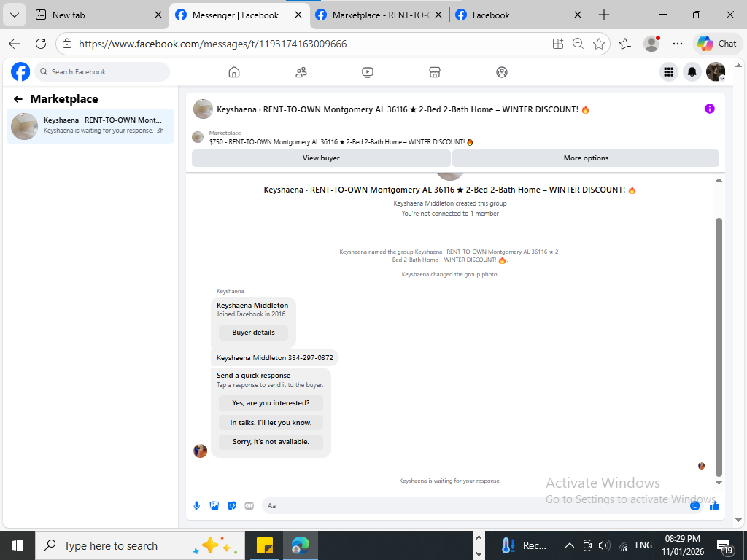Open the Groups icon in top navigation
This screenshot has width=747, height=560.
click(502, 72)
